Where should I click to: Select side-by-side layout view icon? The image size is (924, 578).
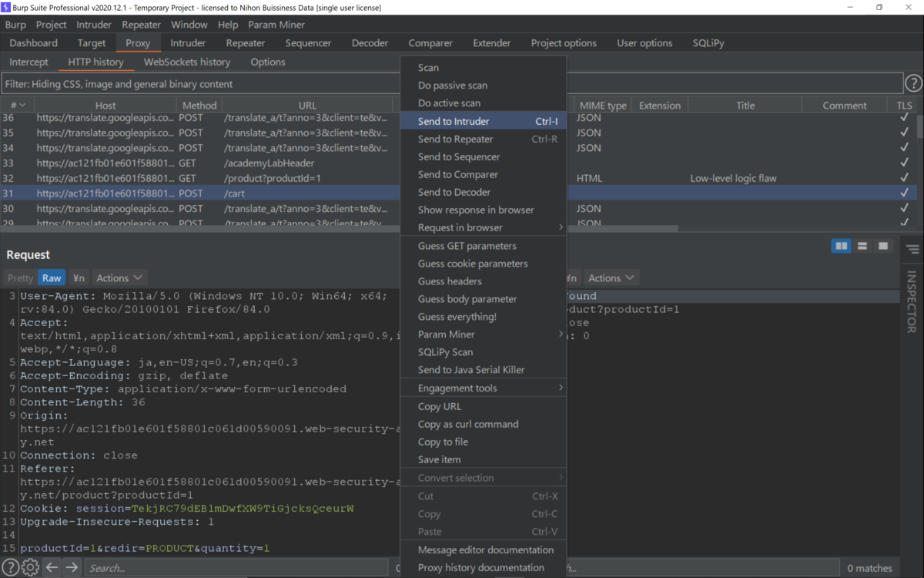pyautogui.click(x=842, y=246)
